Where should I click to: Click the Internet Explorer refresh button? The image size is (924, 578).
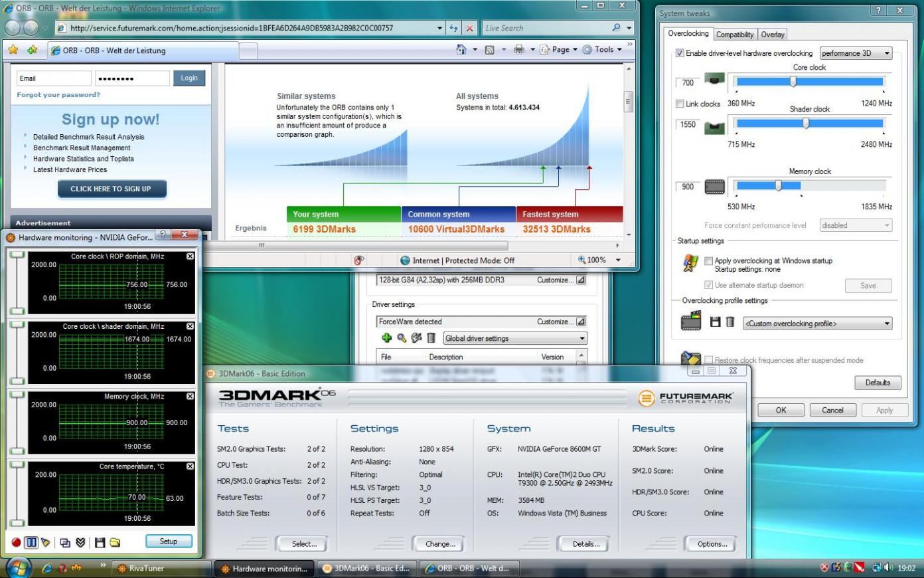pyautogui.click(x=454, y=28)
